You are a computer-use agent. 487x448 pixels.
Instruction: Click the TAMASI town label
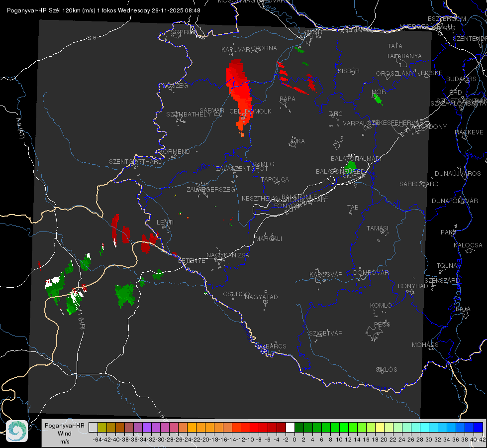click(x=378, y=228)
